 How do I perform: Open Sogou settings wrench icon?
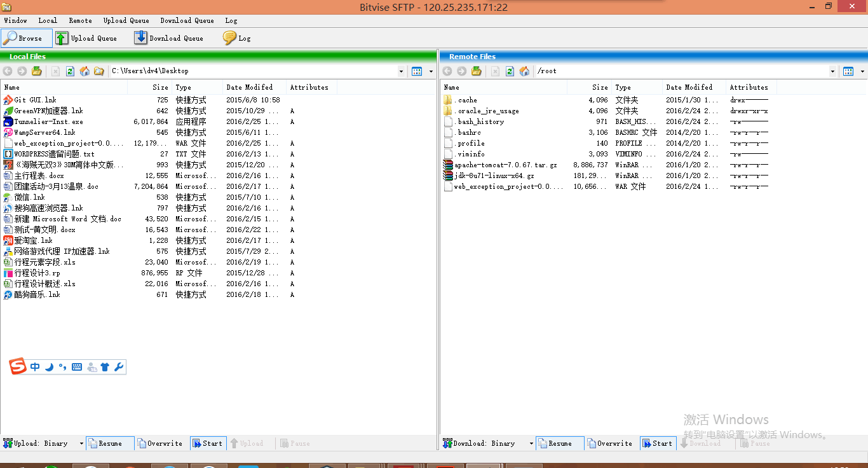(118, 367)
